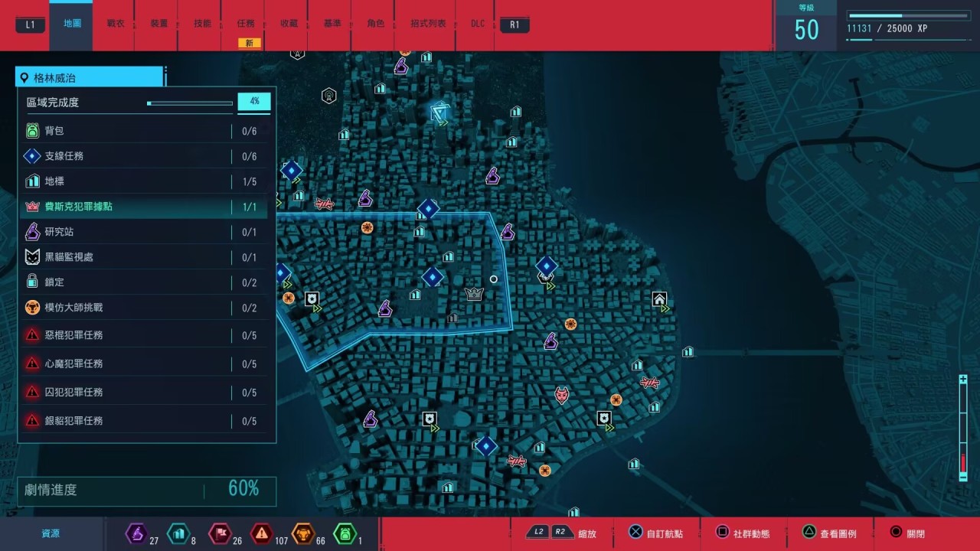The height and width of the screenshot is (551, 980).
Task: Click the plus end of the zoom slider
Action: [963, 380]
